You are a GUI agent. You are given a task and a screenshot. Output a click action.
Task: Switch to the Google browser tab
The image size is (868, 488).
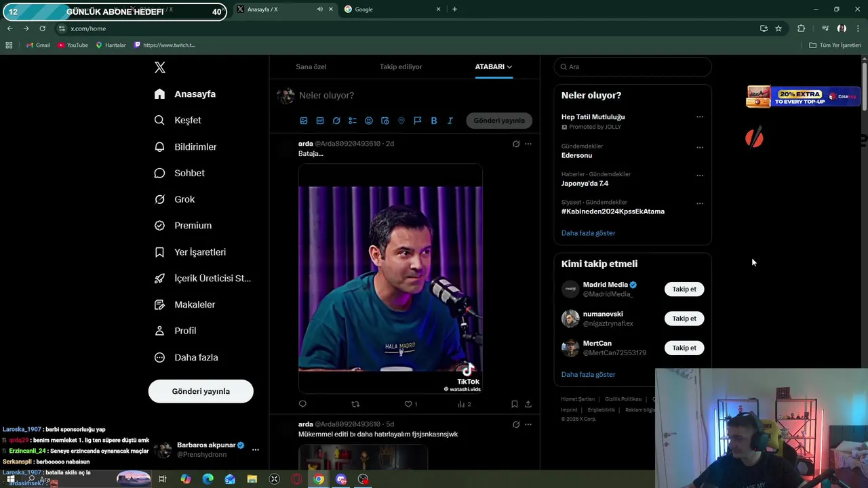(392, 9)
